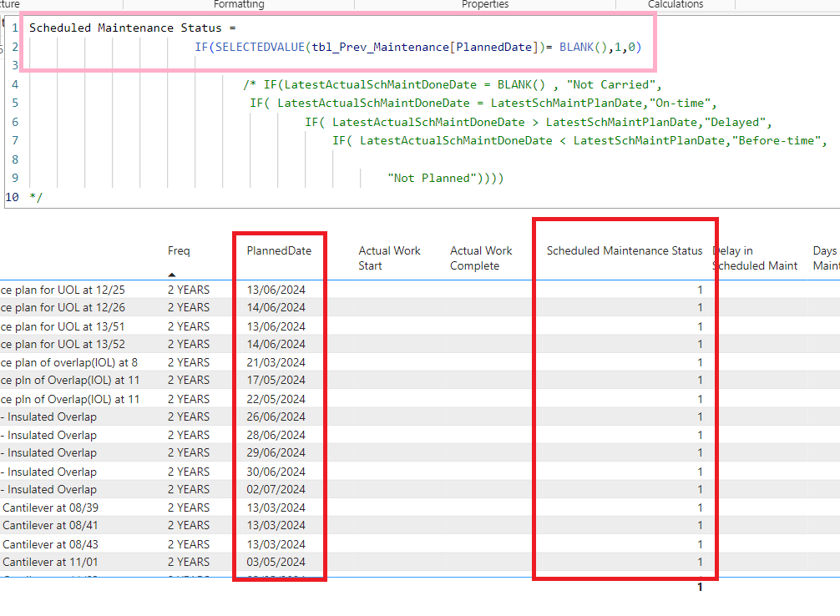Select PlannedDate cell 30/06/2024
Image resolution: width=840 pixels, height=616 pixels.
pyautogui.click(x=276, y=472)
